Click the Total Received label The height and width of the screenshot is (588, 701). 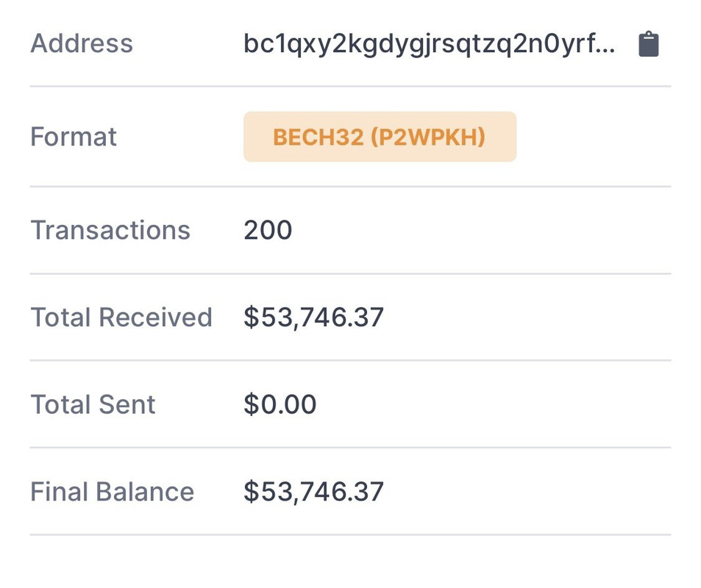coord(121,318)
